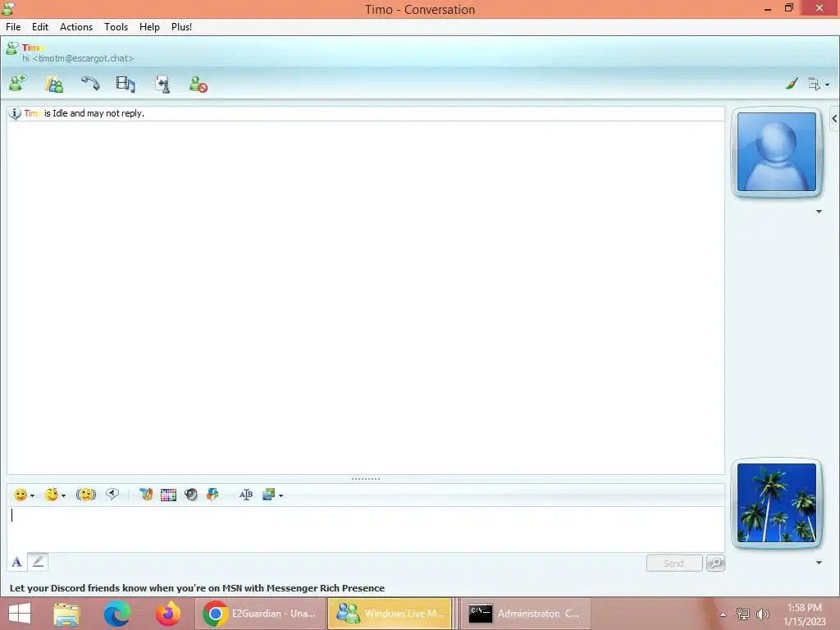Open the video and music sharing icon
The image size is (840, 630).
tap(126, 84)
